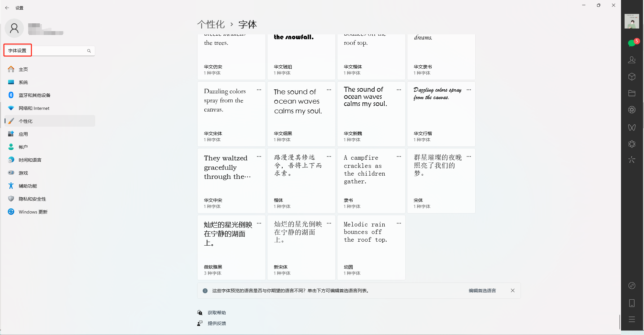Open the folder icon in right sidebar
The width and height of the screenshot is (644, 335).
pyautogui.click(x=632, y=93)
